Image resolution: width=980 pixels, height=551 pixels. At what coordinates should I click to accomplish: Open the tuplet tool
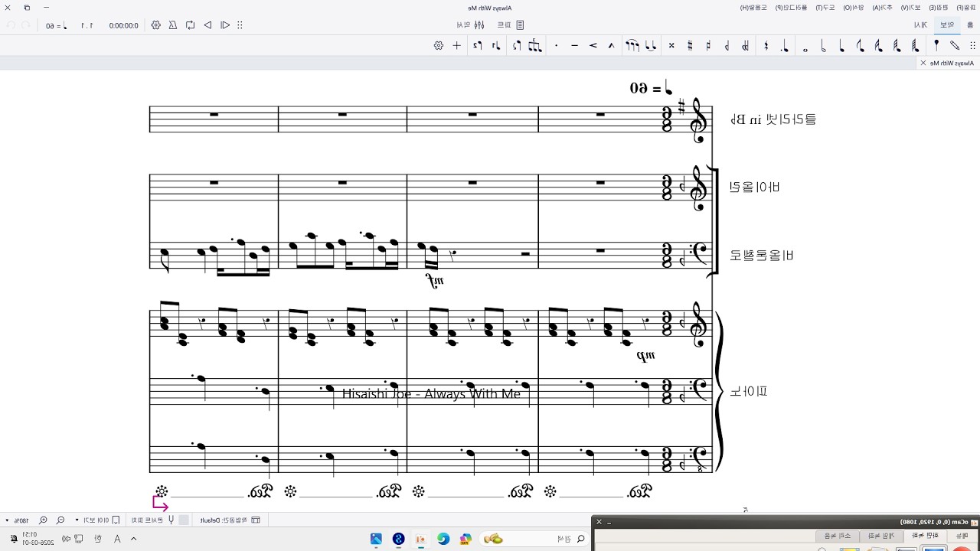click(x=535, y=45)
